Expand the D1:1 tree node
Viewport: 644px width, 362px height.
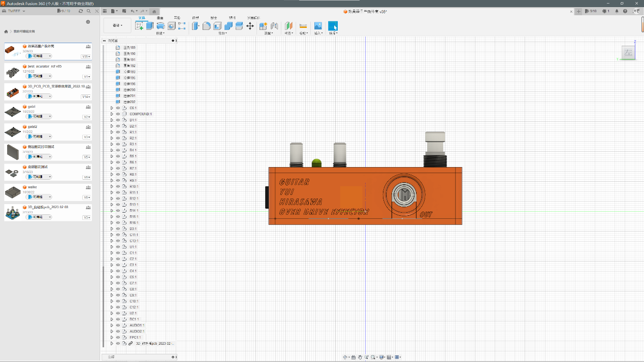[x=112, y=120]
